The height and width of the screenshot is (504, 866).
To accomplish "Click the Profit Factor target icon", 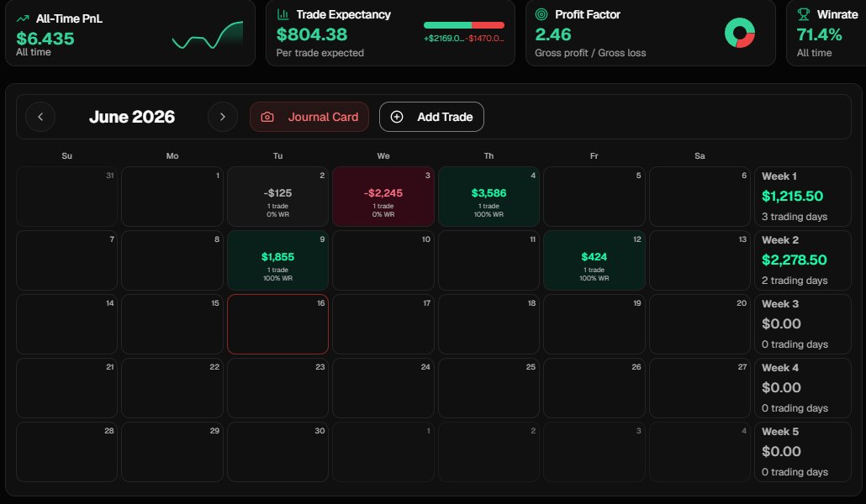I will 541,14.
